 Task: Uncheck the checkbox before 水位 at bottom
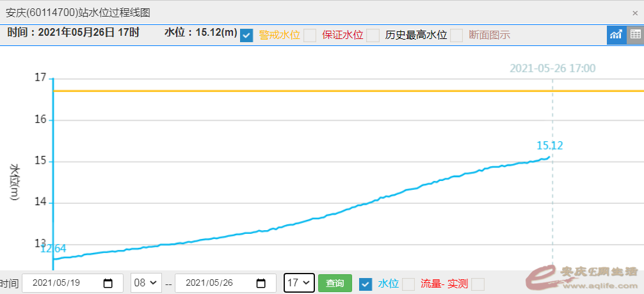pyautogui.click(x=366, y=283)
